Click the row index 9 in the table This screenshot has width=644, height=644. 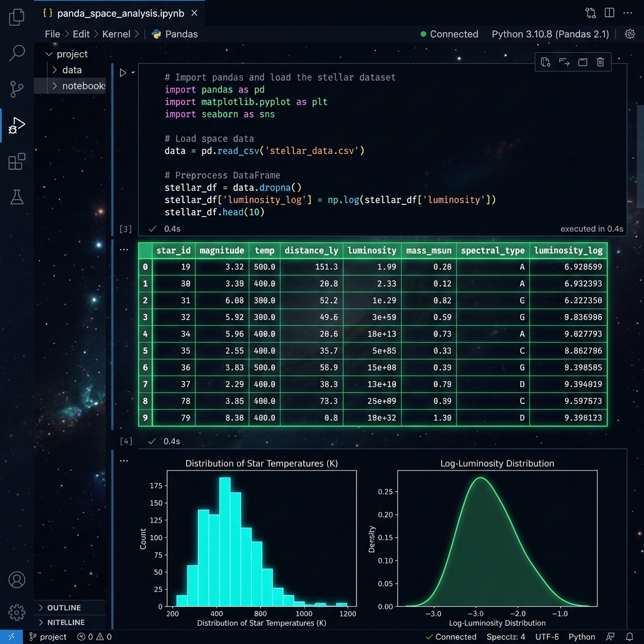tap(145, 418)
